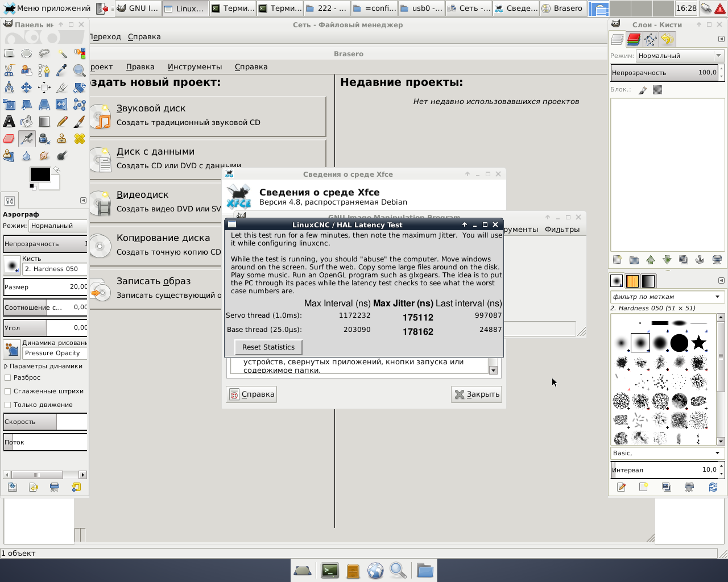Choose the Color Picker eyedropper tool
Viewport: 728px width, 582px height.
pyautogui.click(x=62, y=70)
